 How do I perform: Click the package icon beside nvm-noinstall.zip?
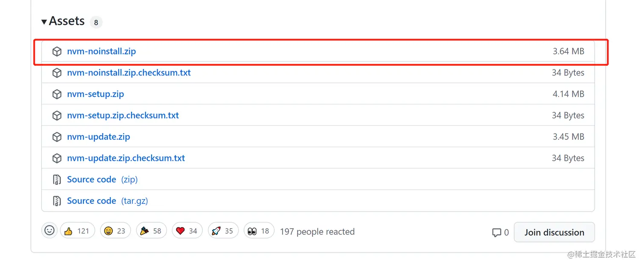[57, 51]
